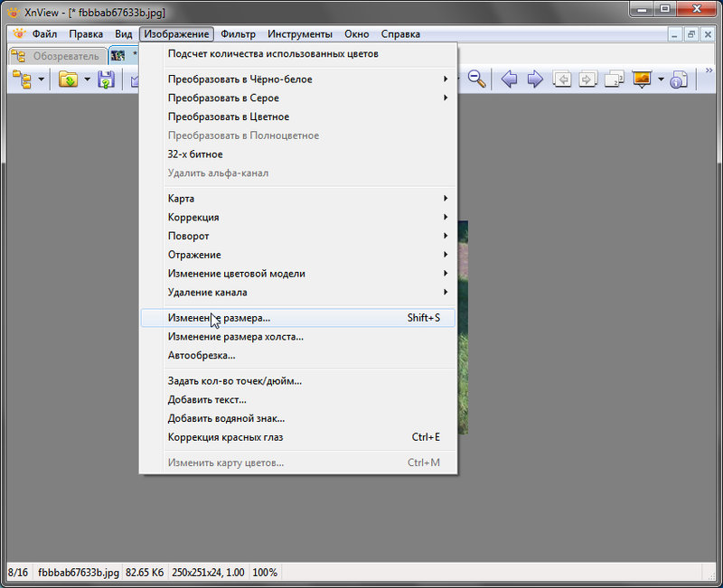Open the browser tree toolbar icon

(21, 79)
